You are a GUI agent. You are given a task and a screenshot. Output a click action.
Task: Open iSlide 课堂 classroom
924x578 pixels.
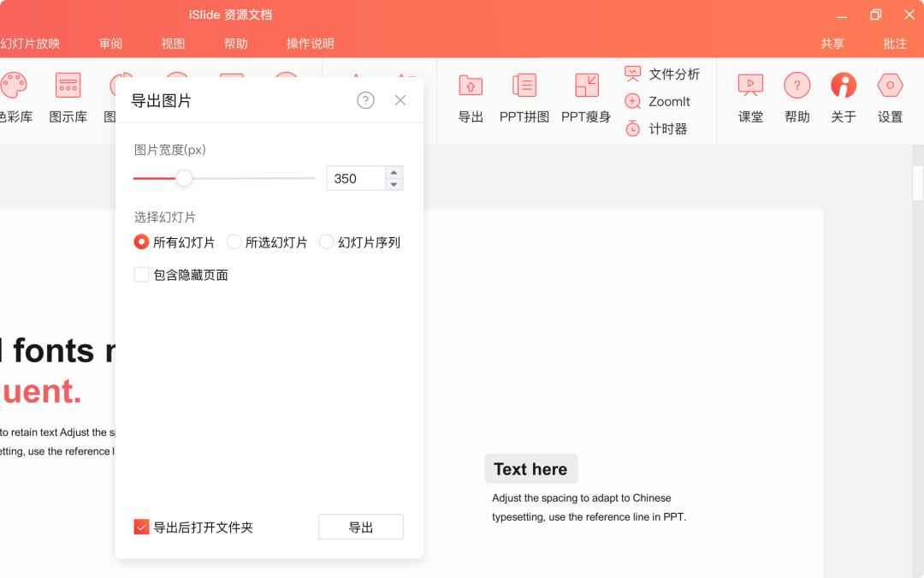point(750,97)
